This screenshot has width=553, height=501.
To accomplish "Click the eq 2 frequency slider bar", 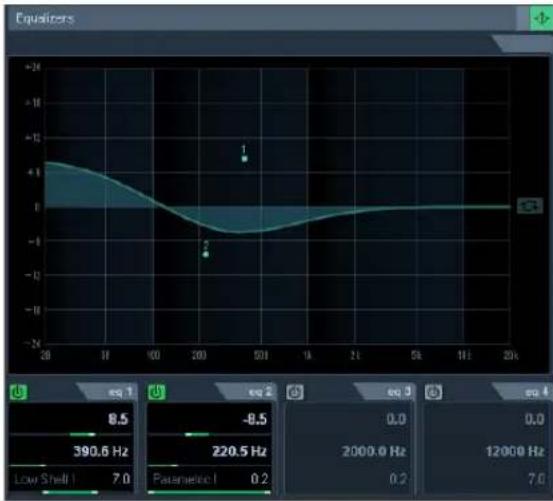I will 209,465.
